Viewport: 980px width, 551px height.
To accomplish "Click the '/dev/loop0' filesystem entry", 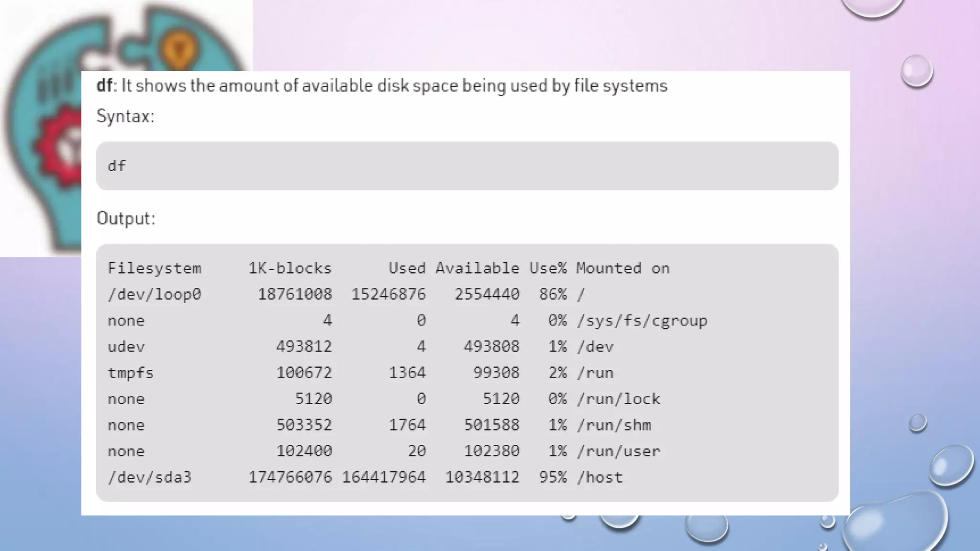I will click(x=154, y=294).
